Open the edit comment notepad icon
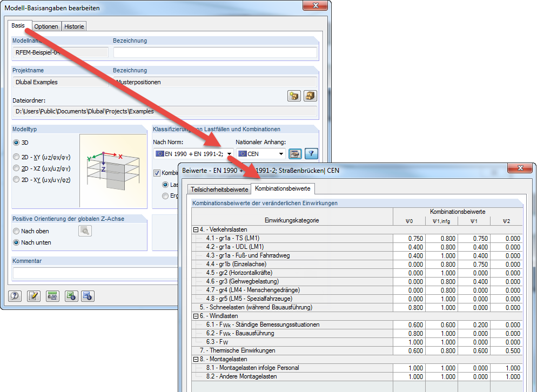This screenshot has height=392, width=537. (33, 296)
